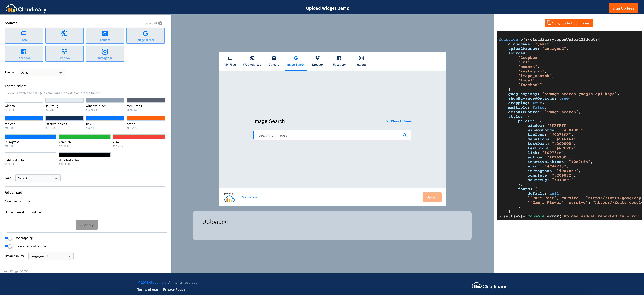Click the Image search Google icon
Viewport: 644px width, 295px height.
point(145,33)
